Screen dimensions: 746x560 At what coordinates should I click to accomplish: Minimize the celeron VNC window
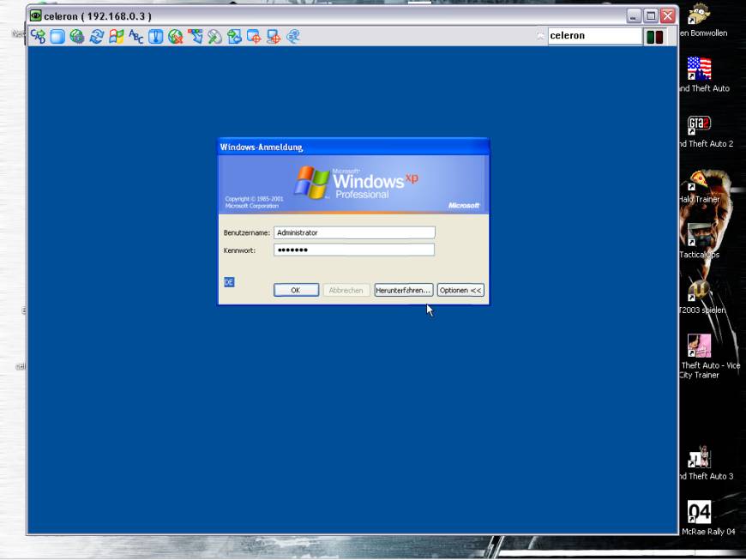click(x=634, y=15)
